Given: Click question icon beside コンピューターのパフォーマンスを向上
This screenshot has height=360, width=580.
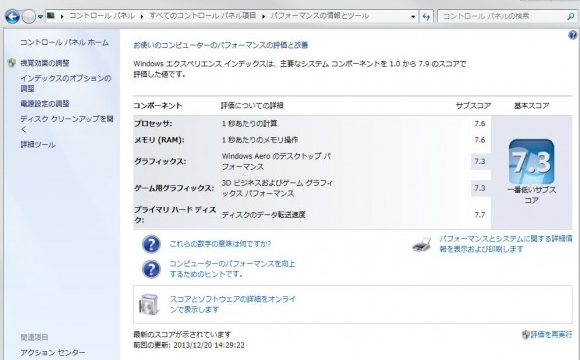Looking at the screenshot, I should [151, 269].
